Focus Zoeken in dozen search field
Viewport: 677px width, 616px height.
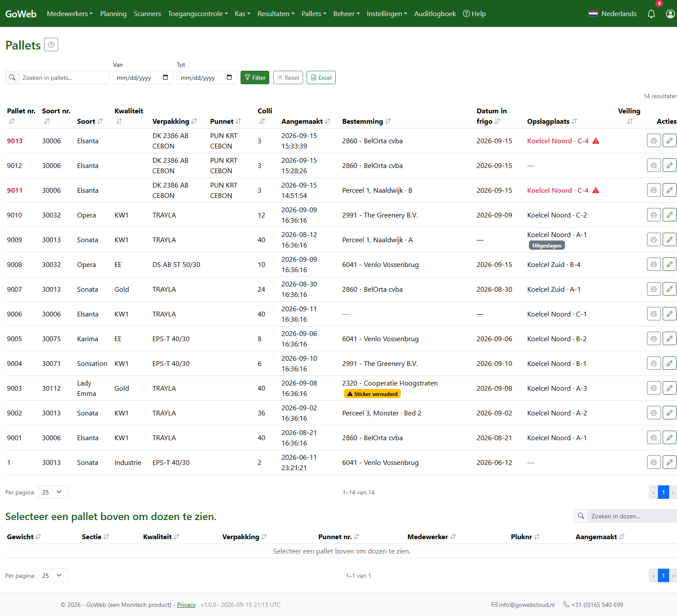tap(632, 516)
